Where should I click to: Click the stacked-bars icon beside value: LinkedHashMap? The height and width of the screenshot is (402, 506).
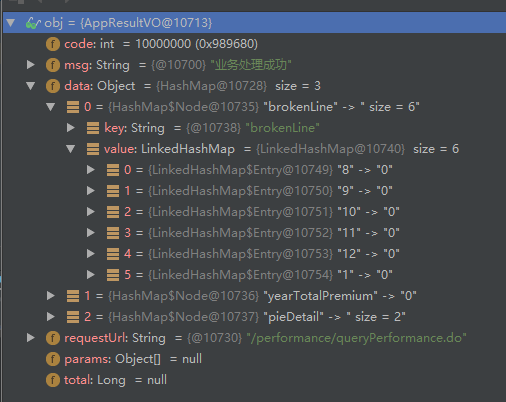93,149
